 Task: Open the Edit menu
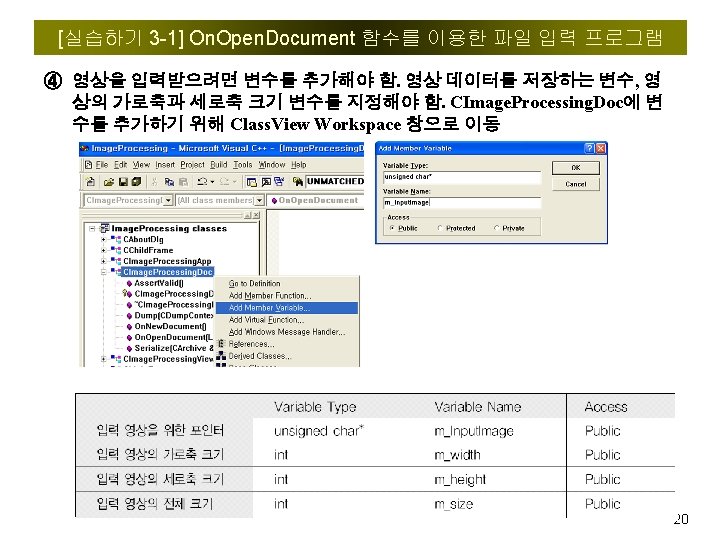click(121, 165)
